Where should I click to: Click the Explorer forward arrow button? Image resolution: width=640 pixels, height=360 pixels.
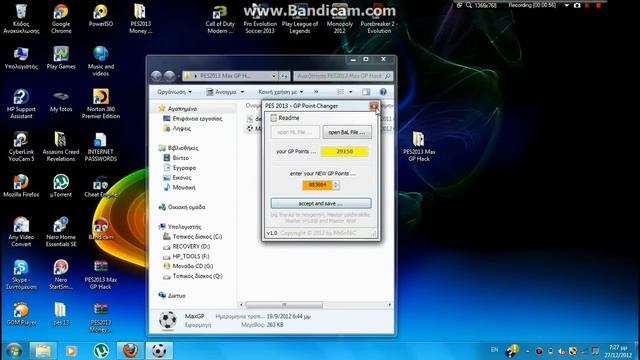click(x=169, y=76)
